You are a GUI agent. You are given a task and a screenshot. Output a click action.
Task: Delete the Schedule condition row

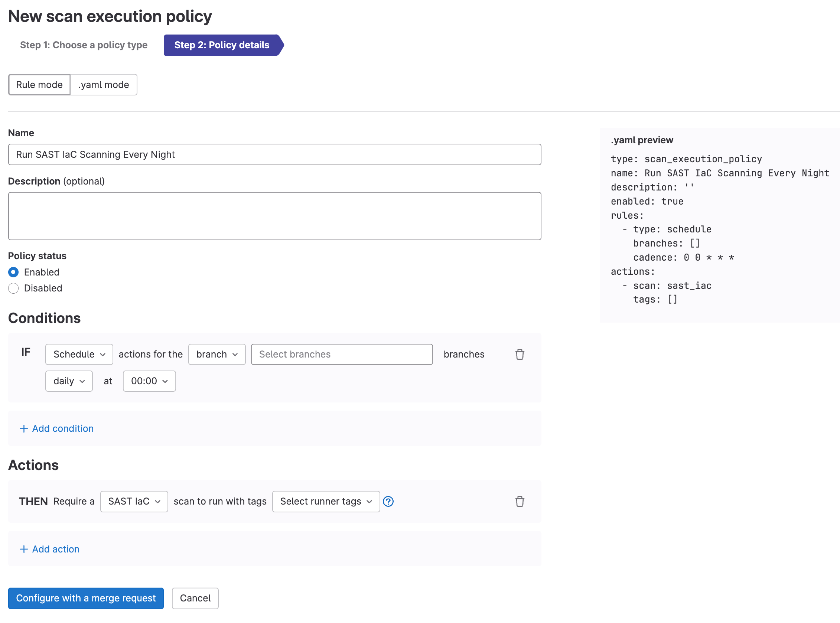click(520, 354)
